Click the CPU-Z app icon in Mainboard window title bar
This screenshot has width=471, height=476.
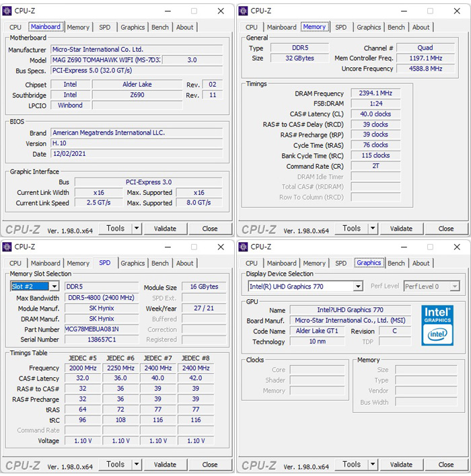tap(7, 11)
